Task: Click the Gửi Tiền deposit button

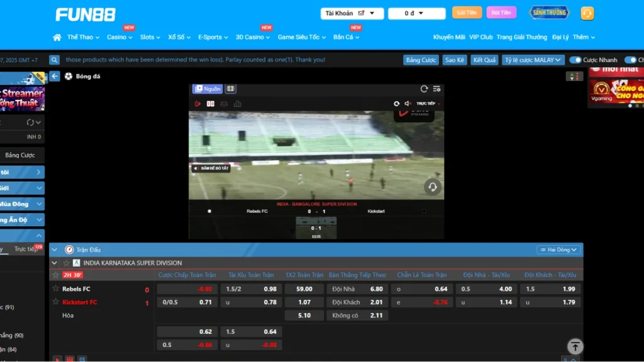Action: [466, 12]
